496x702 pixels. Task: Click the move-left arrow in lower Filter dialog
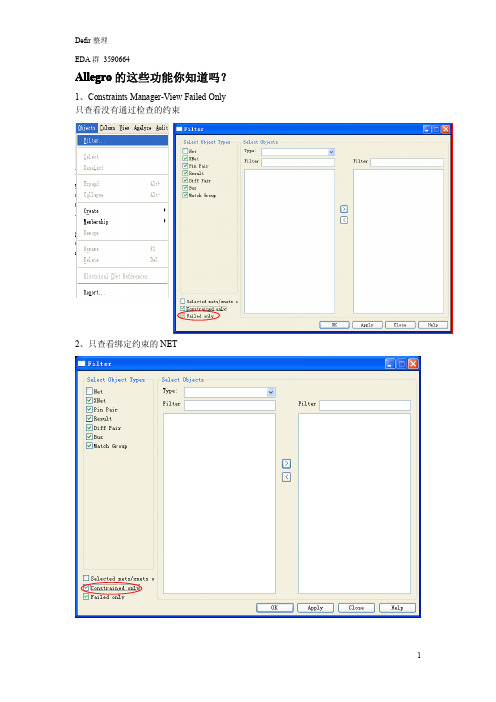point(286,477)
